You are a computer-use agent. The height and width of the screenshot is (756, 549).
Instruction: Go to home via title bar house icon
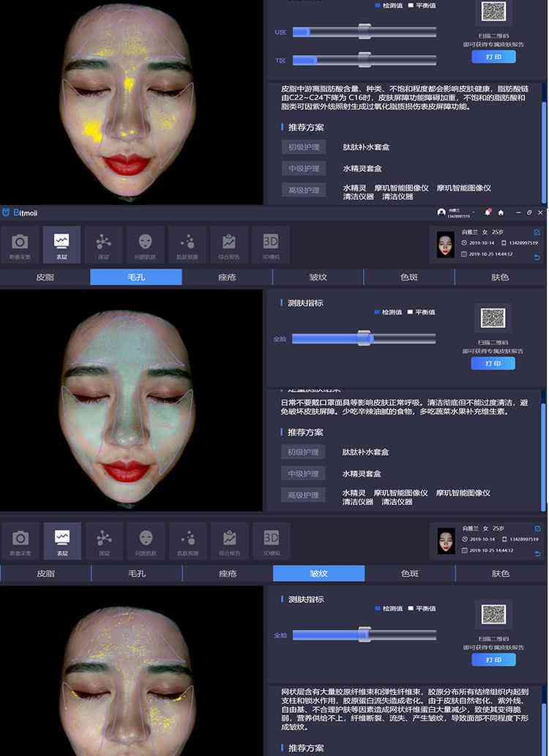pos(501,213)
